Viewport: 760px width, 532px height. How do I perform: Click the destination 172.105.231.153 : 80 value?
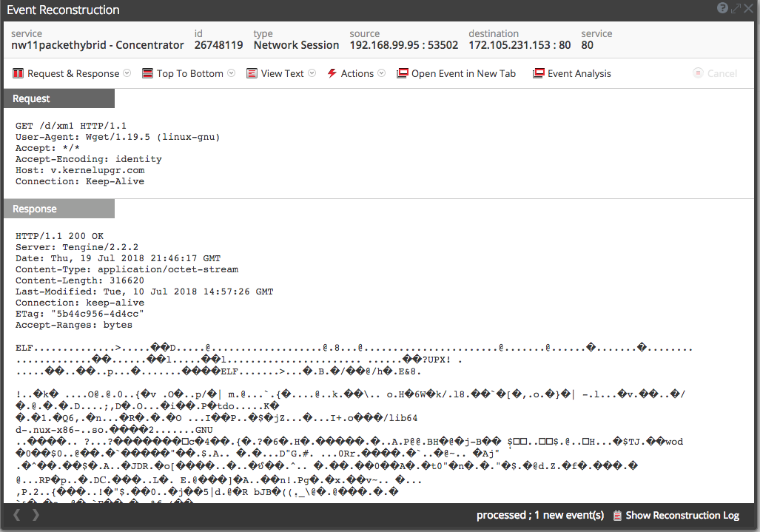tap(519, 46)
